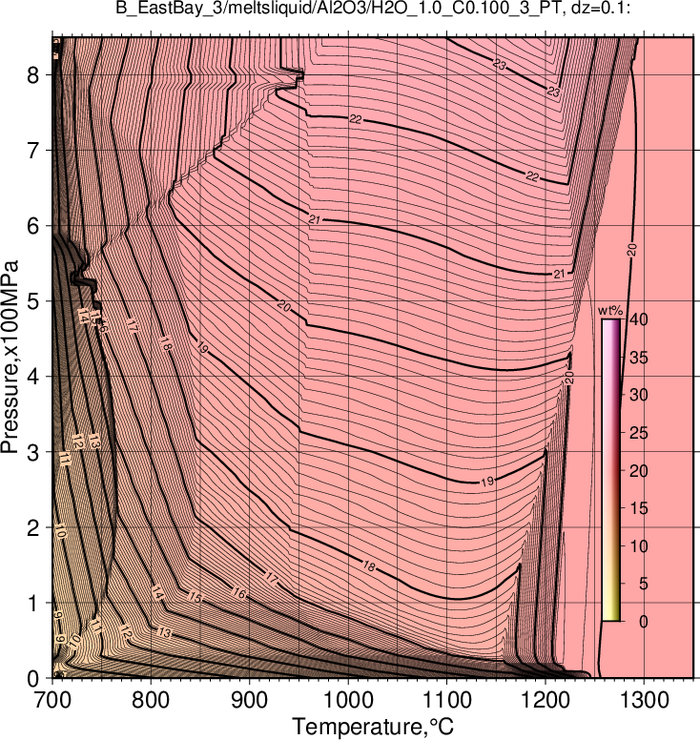
Task: Select colorbar tick value 15
Action: click(x=639, y=508)
